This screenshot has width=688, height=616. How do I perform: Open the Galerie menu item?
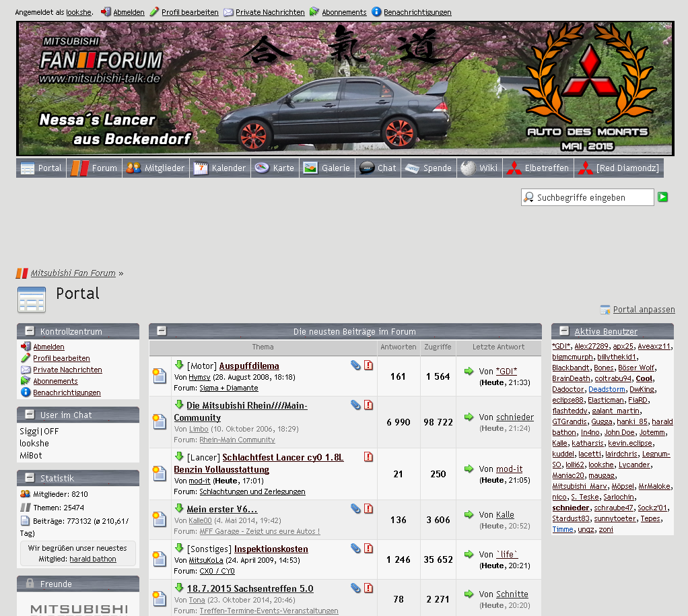click(x=328, y=168)
